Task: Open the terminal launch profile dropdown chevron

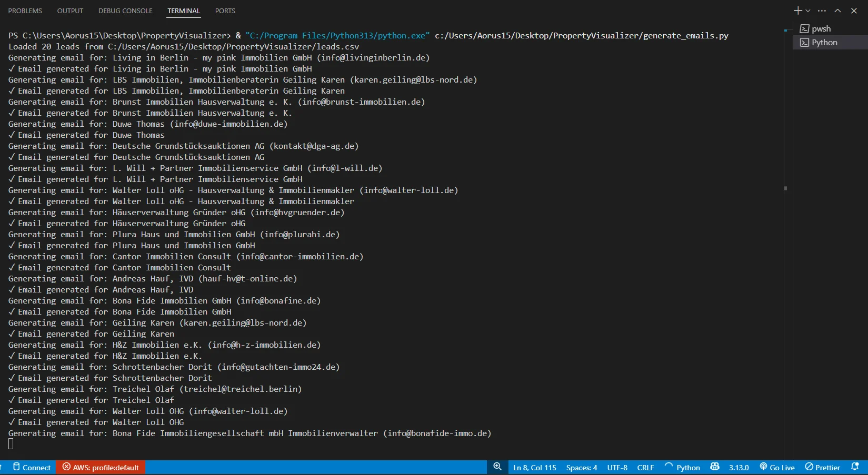Action: (x=808, y=11)
